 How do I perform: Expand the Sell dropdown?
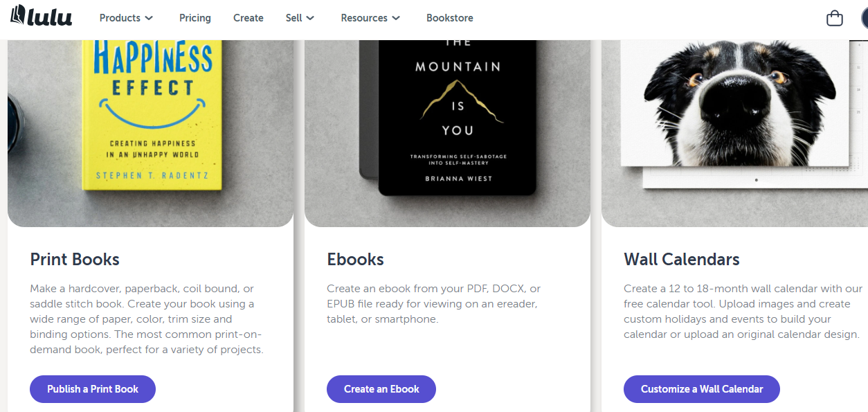(294, 18)
